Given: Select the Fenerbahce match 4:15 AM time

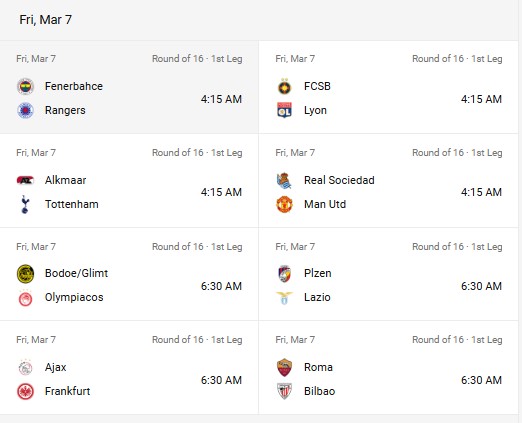Looking at the screenshot, I should (x=221, y=99).
